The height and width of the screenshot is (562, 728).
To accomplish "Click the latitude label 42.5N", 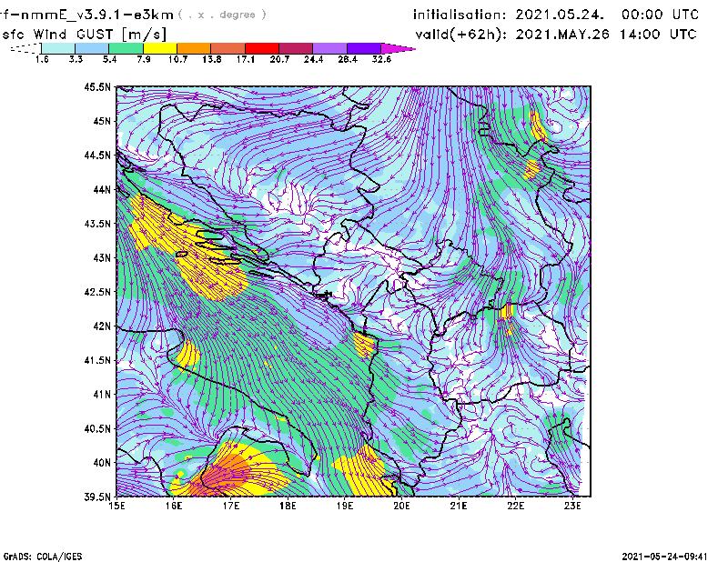I will (97, 292).
